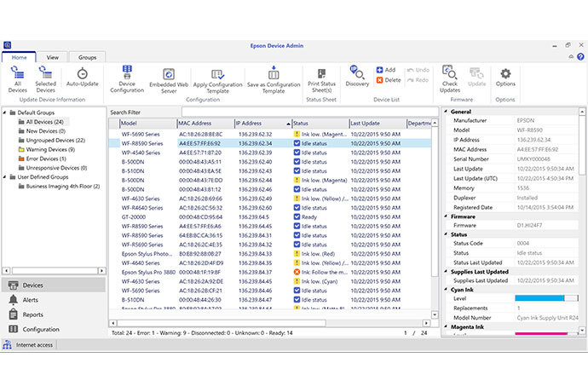Click the Delete device button
The image size is (588, 392).
tap(388, 80)
